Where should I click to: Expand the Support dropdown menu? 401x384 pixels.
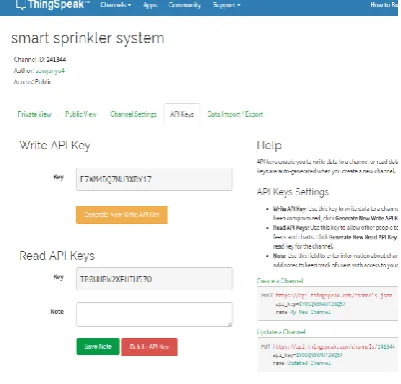pos(226,5)
